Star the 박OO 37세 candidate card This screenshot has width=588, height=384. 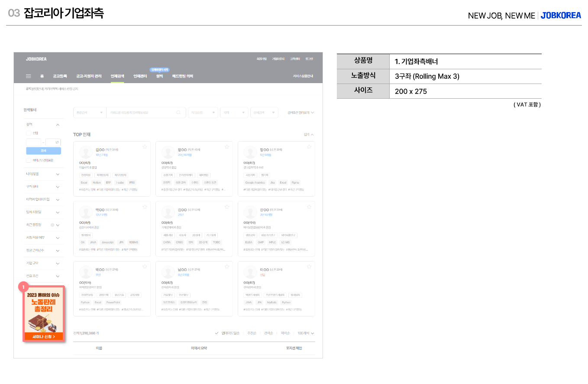[145, 267]
